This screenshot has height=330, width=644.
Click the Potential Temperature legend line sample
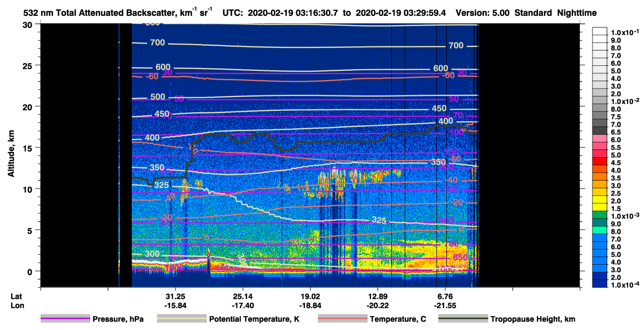[182, 319]
